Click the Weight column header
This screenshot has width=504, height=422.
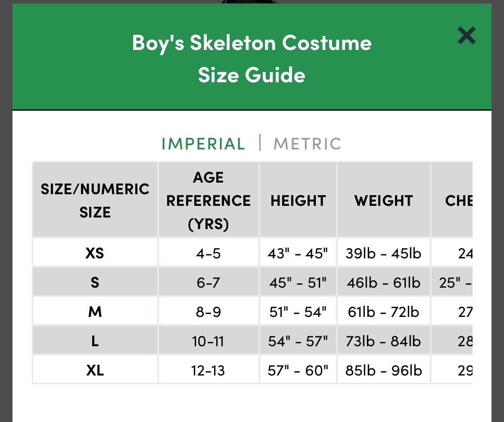pyautogui.click(x=383, y=201)
